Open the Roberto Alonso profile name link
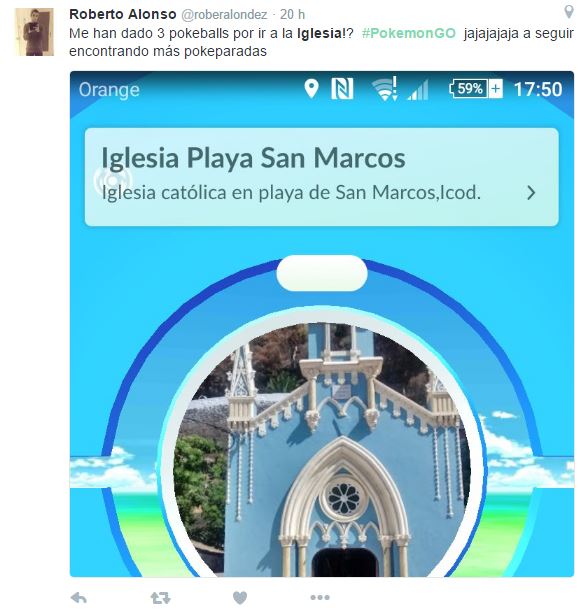The height and width of the screenshot is (614, 585). tap(123, 14)
